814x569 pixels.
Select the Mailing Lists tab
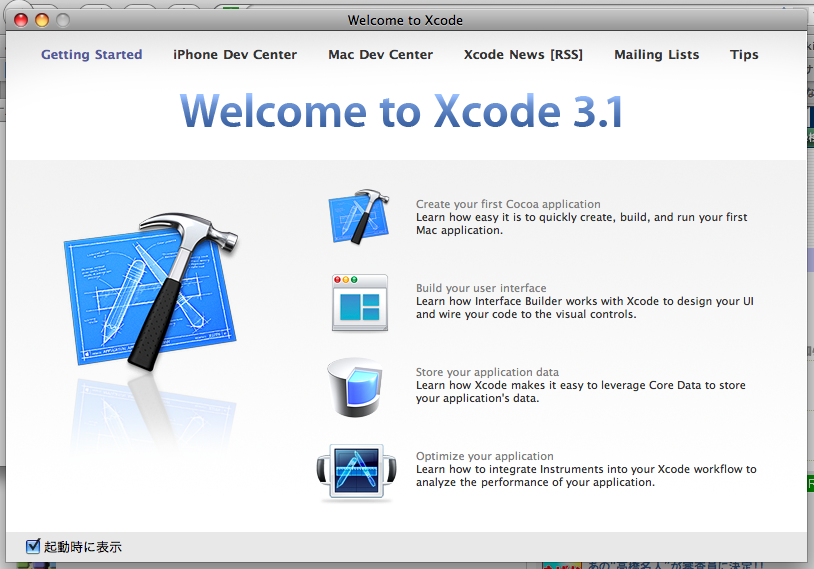[656, 55]
